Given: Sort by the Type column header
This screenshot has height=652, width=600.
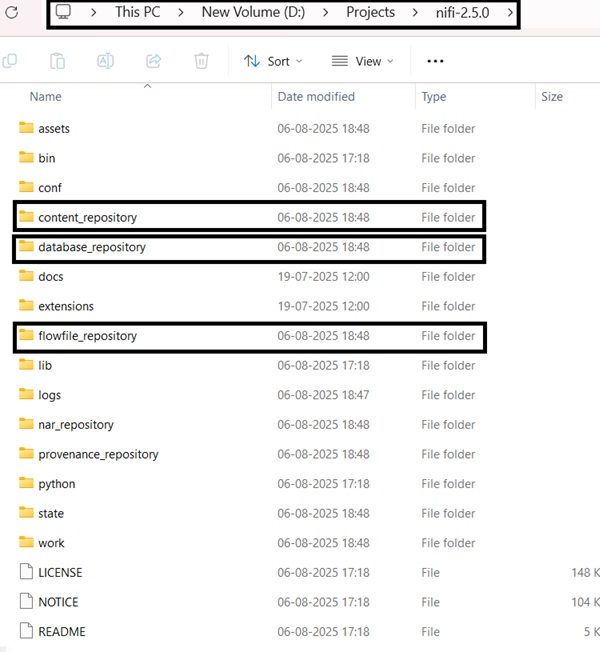Looking at the screenshot, I should click(434, 96).
